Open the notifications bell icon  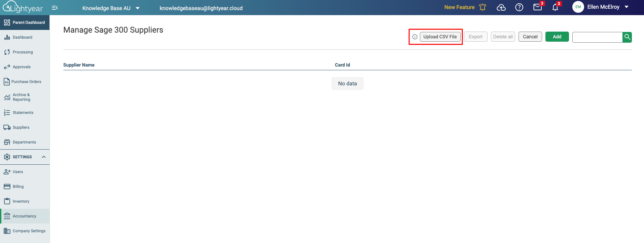(x=555, y=7)
